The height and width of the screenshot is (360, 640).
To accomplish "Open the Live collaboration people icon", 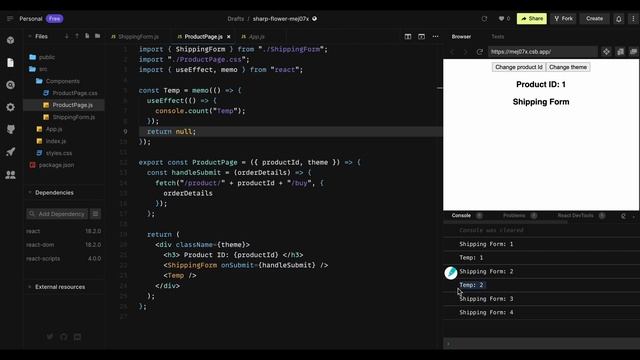I will click(11, 175).
